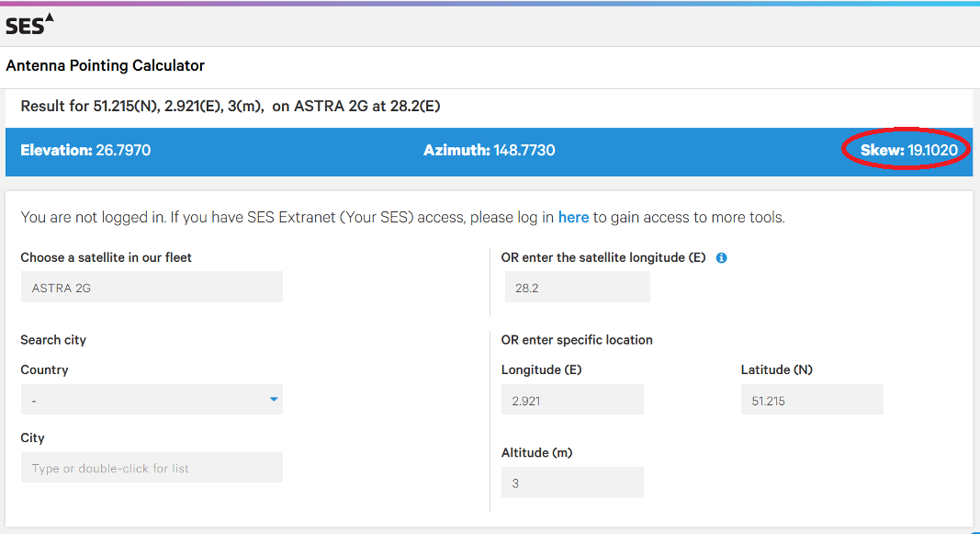
Task: Click the Elevation 26.7970 result
Action: [85, 150]
